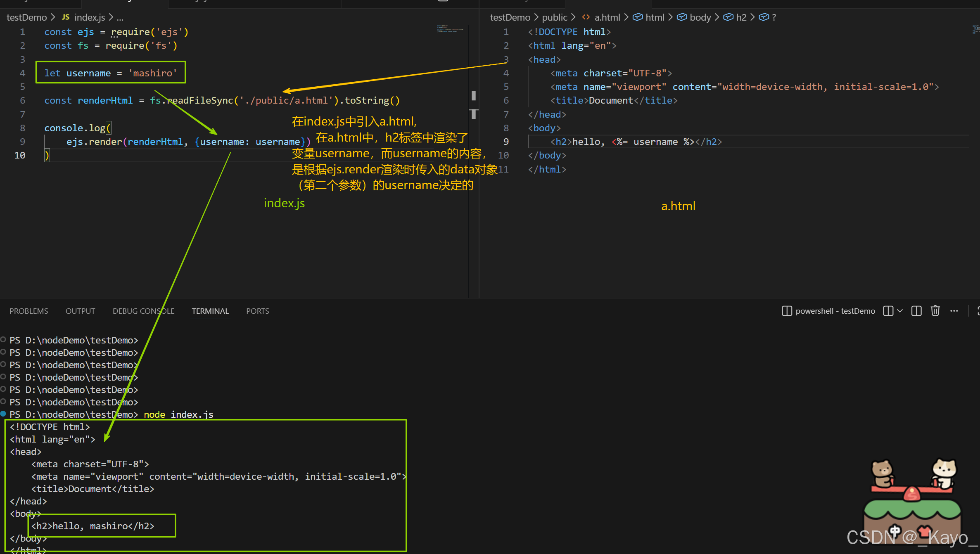This screenshot has width=980, height=554.
Task: Open the OUTPUT tab
Action: pos(80,311)
